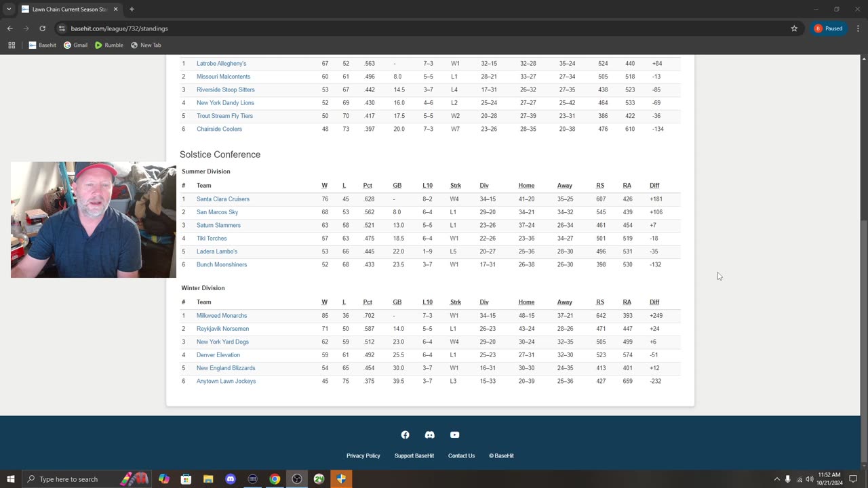868x488 pixels.
Task: Open the notification center icon
Action: tap(853, 479)
